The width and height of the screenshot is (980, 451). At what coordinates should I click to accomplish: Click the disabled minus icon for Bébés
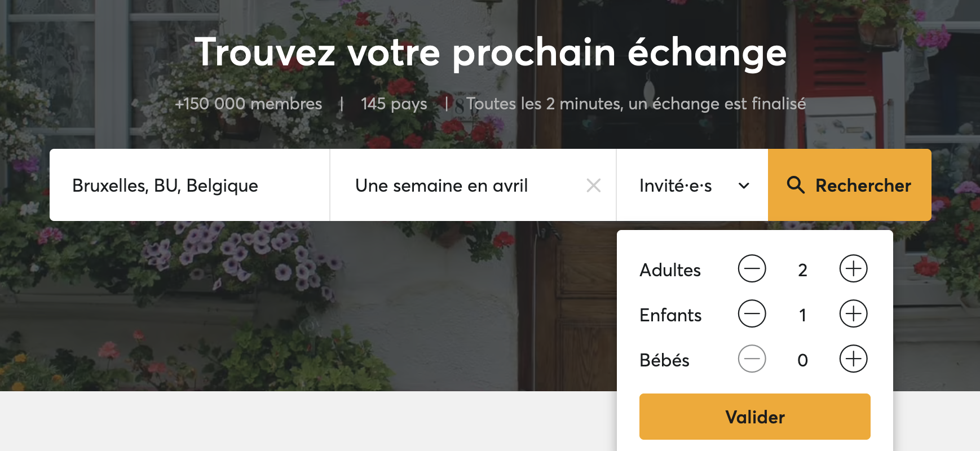pos(752,359)
